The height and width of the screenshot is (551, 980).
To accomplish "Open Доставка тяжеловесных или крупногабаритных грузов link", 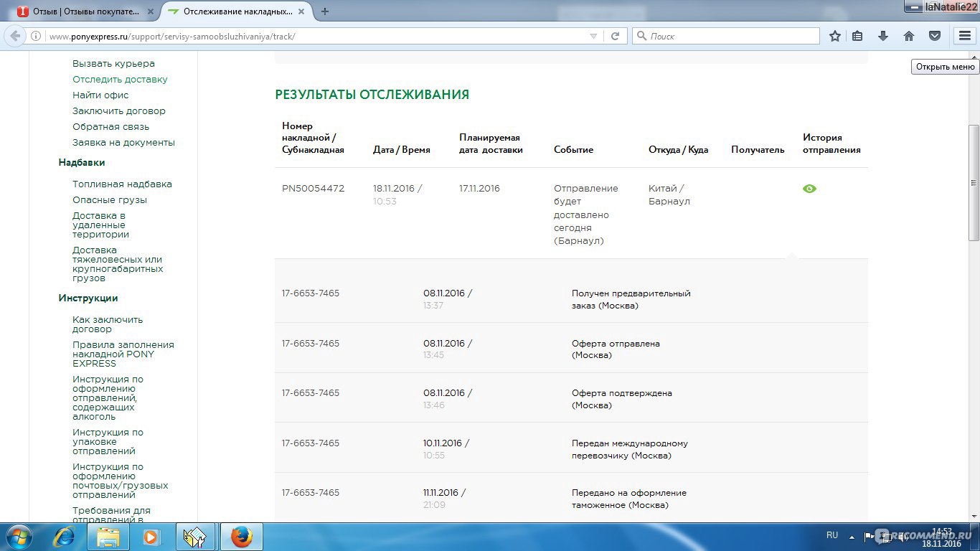I will point(118,264).
